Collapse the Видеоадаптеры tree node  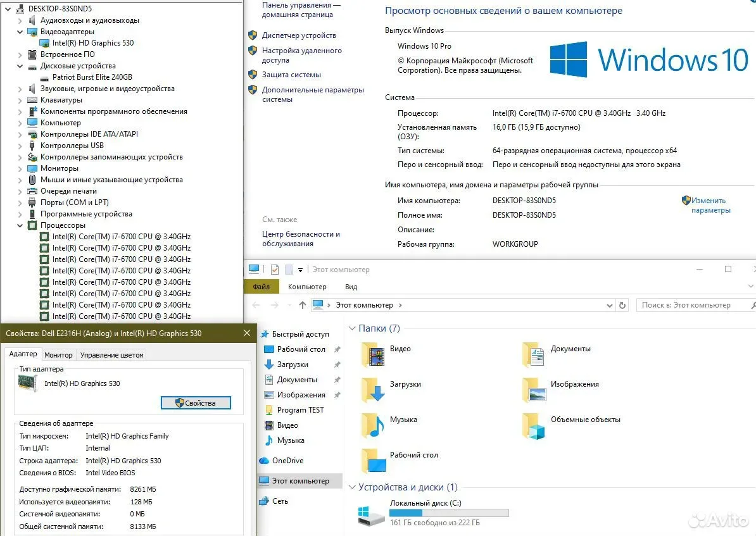point(20,32)
